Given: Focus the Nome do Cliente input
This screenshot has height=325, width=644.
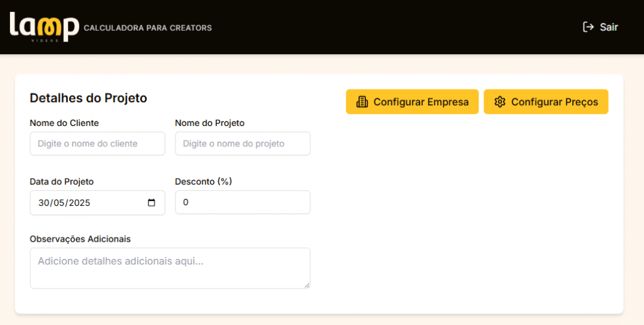Looking at the screenshot, I should pos(97,144).
